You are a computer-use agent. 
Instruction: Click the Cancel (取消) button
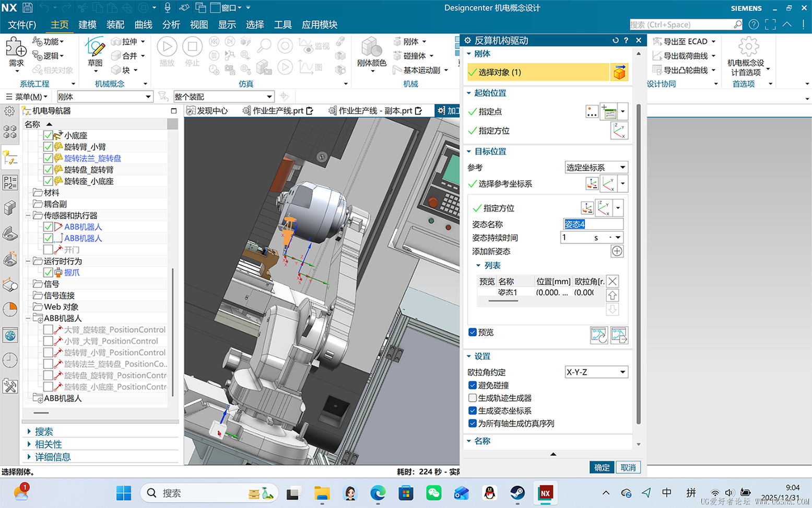click(x=628, y=468)
